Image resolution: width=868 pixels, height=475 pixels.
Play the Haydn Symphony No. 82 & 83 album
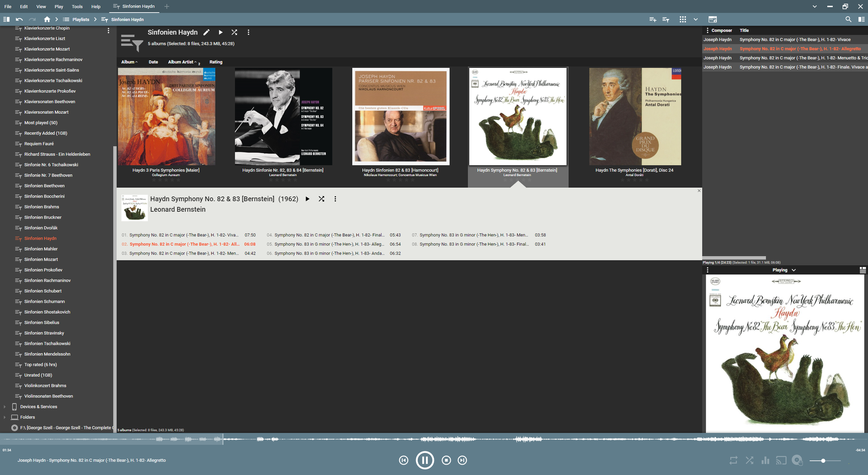pyautogui.click(x=307, y=199)
